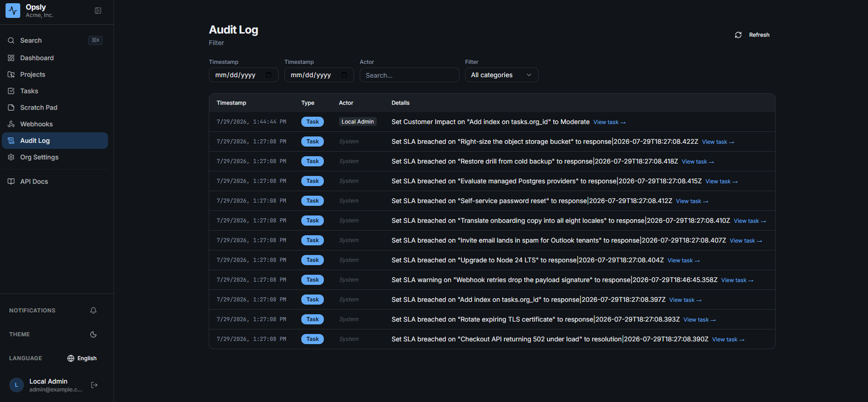This screenshot has height=402, width=868.
Task: View task for Translate onboarding copy
Action: coord(750,221)
